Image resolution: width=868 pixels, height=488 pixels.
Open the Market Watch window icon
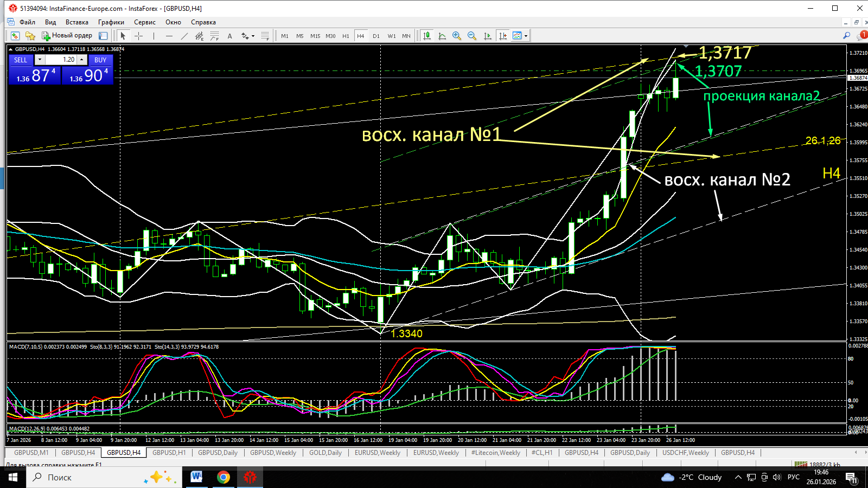point(15,36)
